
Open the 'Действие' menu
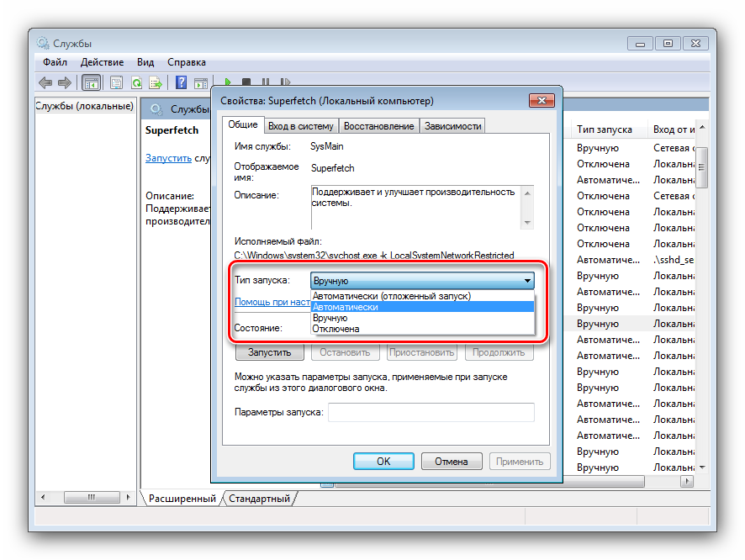(x=102, y=62)
